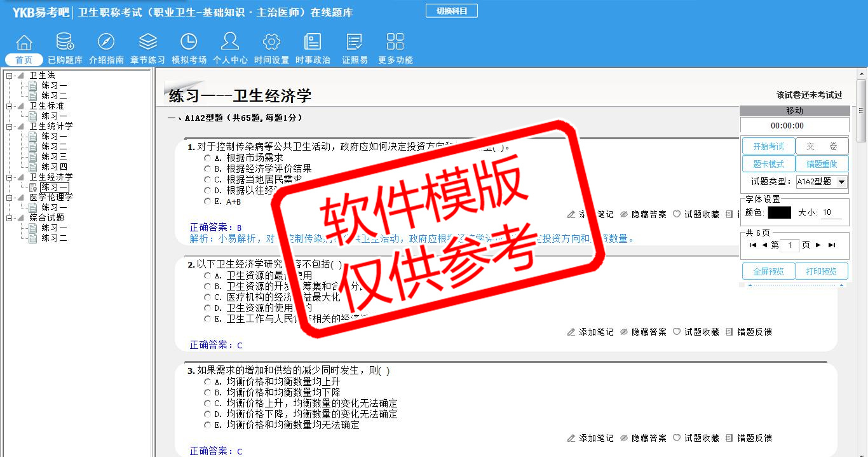This screenshot has width=868, height=457.
Task: Click the black font color swatch
Action: 779,213
